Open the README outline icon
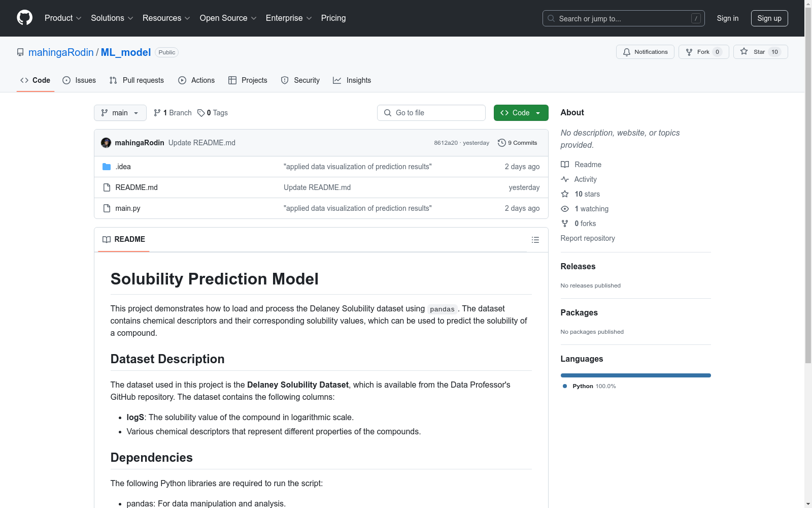The width and height of the screenshot is (812, 508). tap(535, 240)
